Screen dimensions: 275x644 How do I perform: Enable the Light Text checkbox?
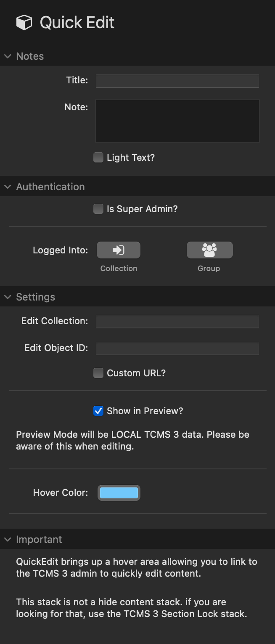(98, 158)
